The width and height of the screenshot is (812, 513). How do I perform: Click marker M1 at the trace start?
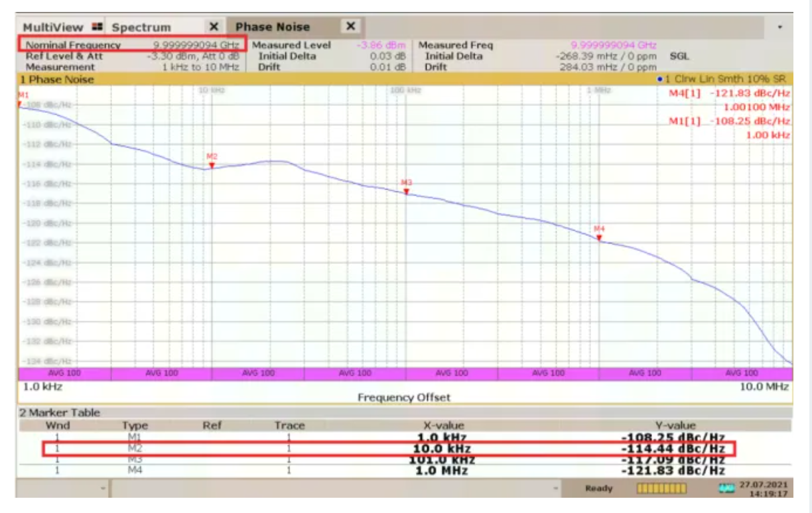pyautogui.click(x=20, y=103)
